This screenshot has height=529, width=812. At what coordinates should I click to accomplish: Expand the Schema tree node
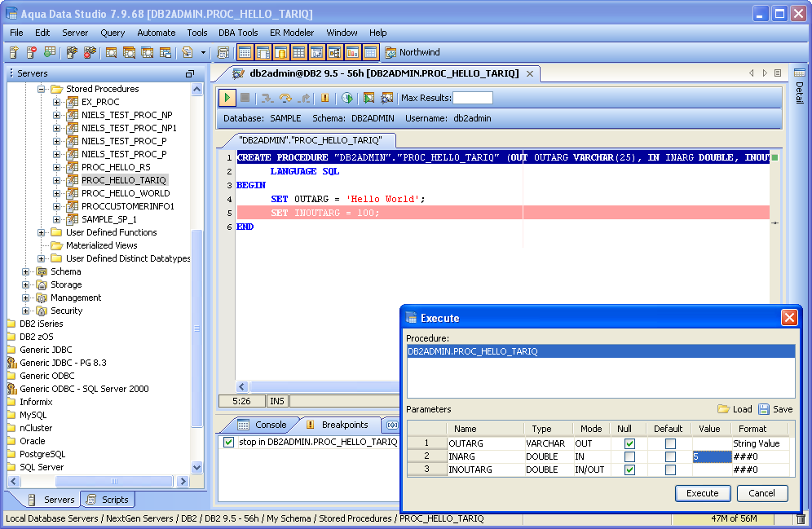[x=26, y=271]
